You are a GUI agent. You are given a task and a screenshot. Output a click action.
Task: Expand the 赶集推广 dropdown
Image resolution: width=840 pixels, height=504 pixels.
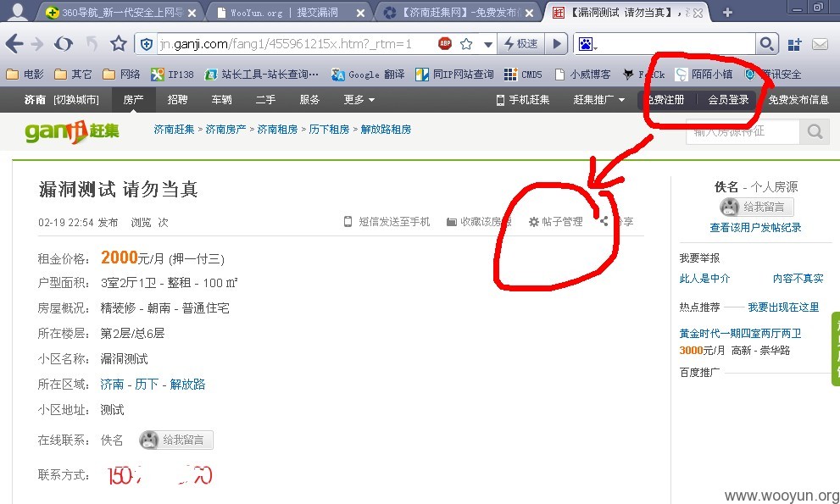click(599, 100)
